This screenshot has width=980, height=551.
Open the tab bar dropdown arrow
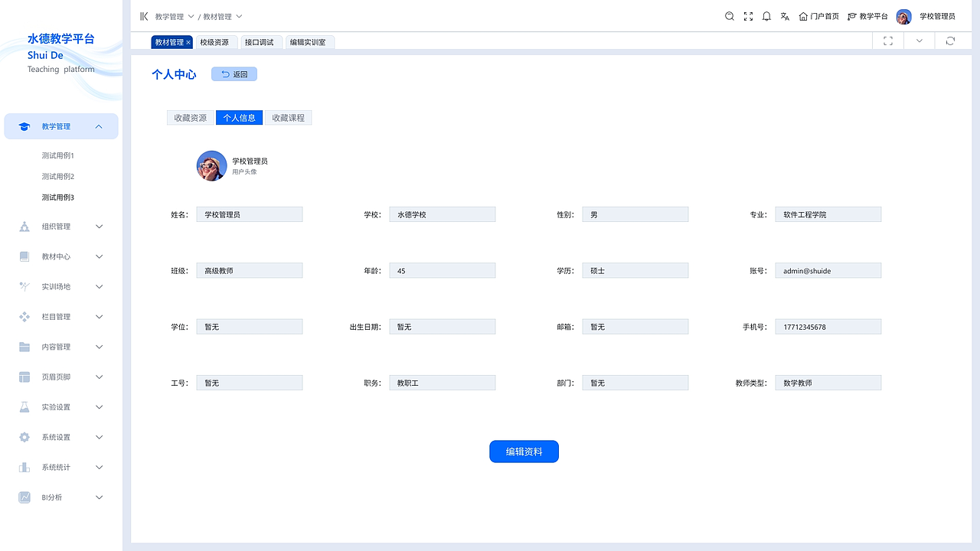coord(920,41)
